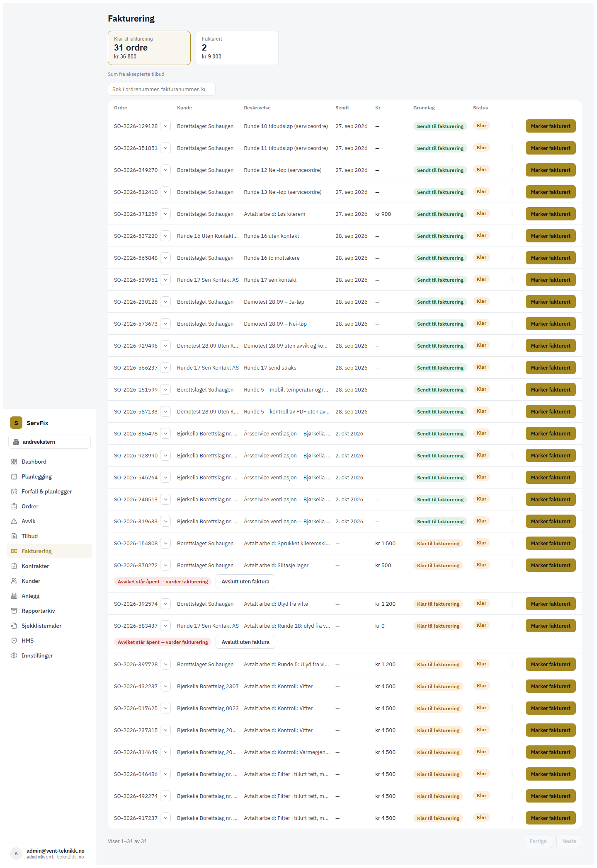
Task: Click the Ordrer clipboard icon
Action: pyautogui.click(x=14, y=506)
